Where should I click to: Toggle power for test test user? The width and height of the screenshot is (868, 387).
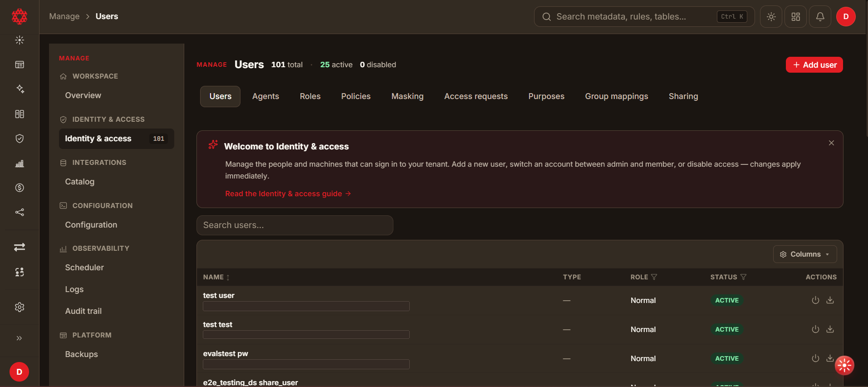click(x=815, y=329)
